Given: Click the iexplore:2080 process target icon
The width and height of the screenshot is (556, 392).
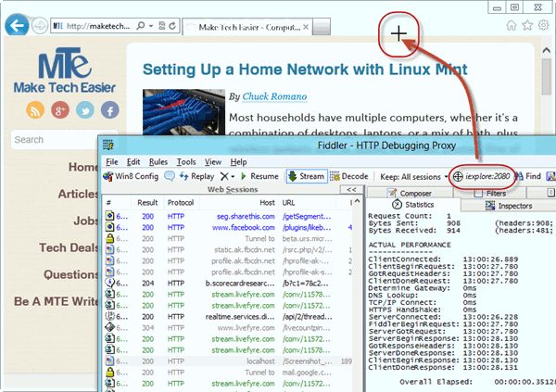Looking at the screenshot, I should point(458,176).
